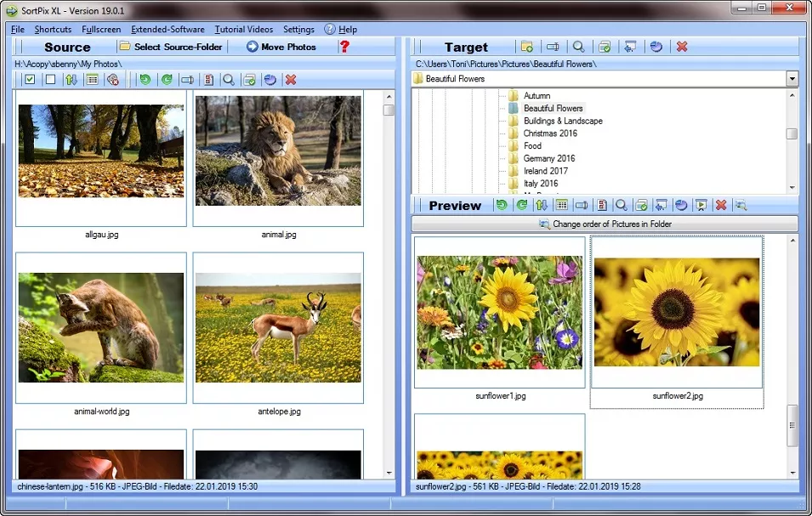Viewport: 812px width, 516px height.
Task: Rotate right using Preview toolbar green arrow
Action: pyautogui.click(x=521, y=205)
